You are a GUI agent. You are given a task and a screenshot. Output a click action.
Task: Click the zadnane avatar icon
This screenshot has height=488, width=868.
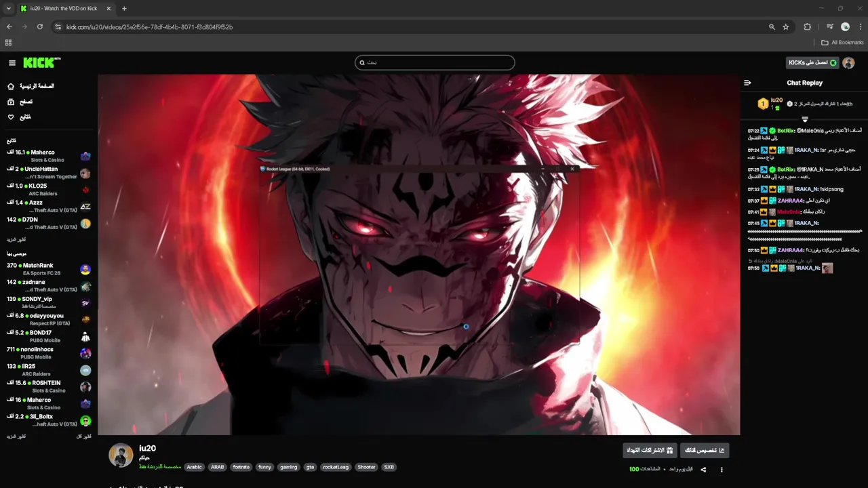tap(85, 286)
